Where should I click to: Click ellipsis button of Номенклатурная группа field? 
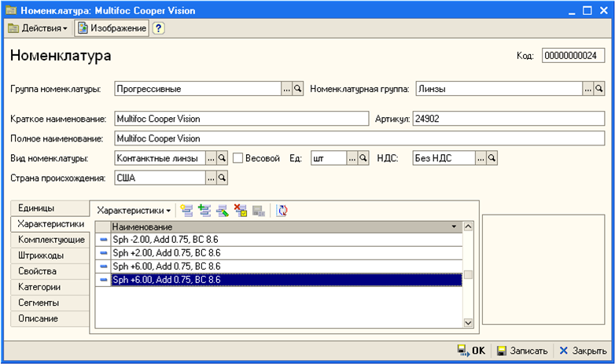(588, 89)
